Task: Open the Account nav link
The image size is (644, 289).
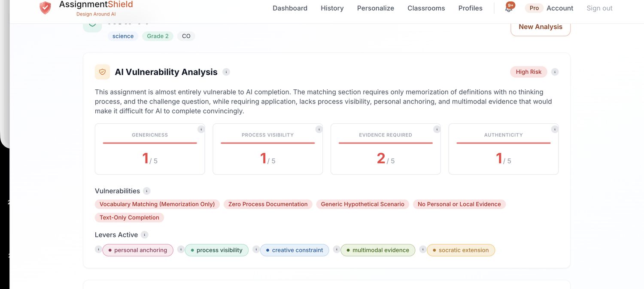Action: (560, 8)
